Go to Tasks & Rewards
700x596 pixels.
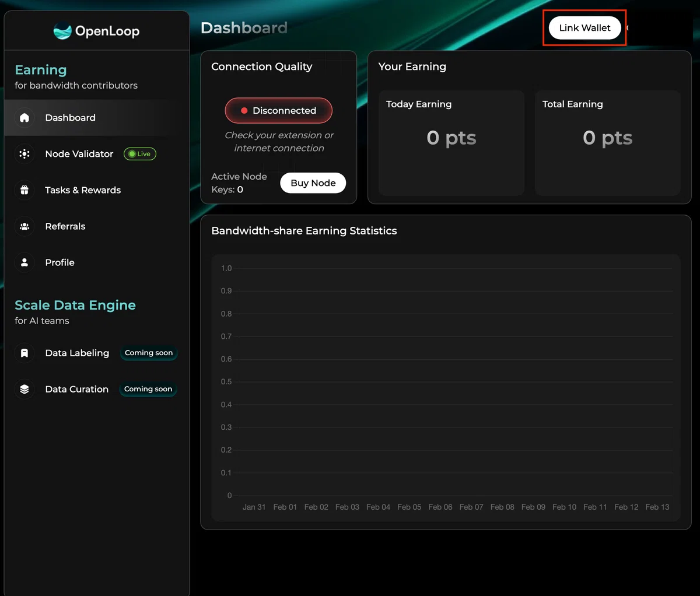click(97, 190)
